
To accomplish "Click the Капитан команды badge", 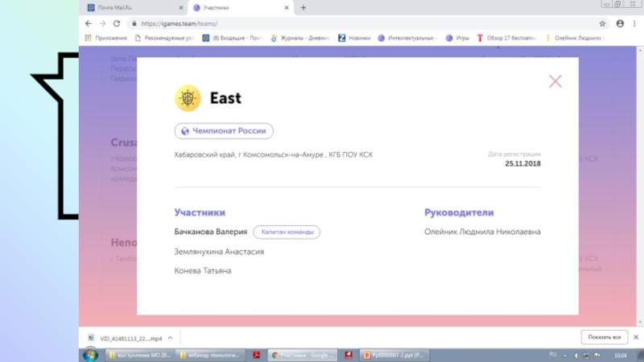I will (x=287, y=232).
